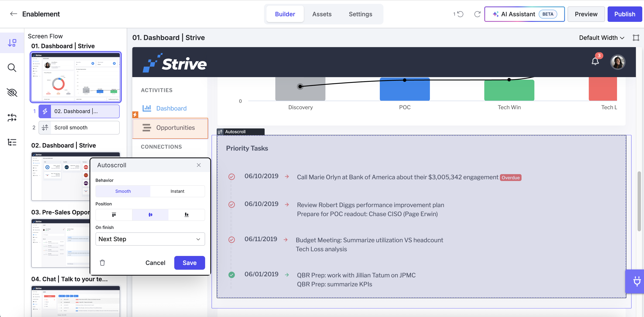Click the blue POC chart bar
Image resolution: width=644 pixels, height=317 pixels.
coord(405,89)
